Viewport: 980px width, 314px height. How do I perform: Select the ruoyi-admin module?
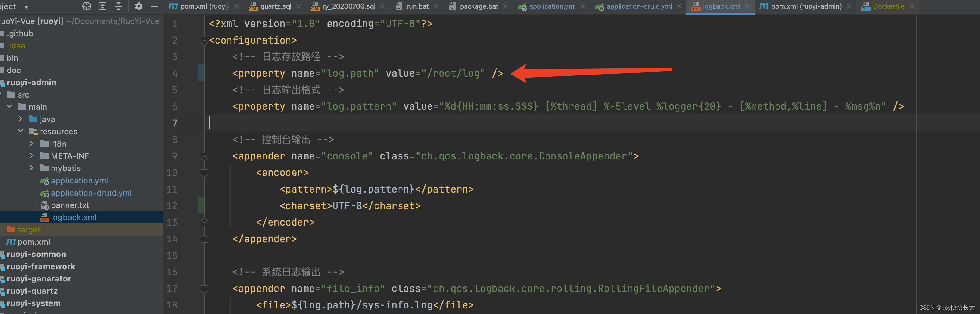[x=31, y=82]
